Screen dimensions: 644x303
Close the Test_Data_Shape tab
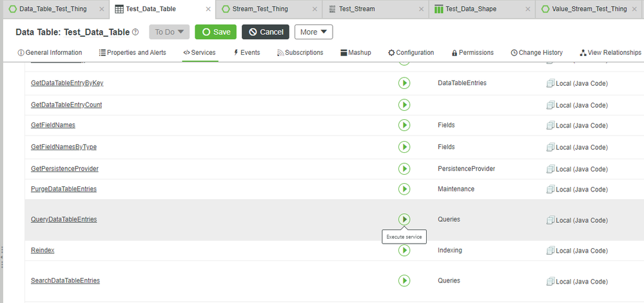pyautogui.click(x=527, y=9)
